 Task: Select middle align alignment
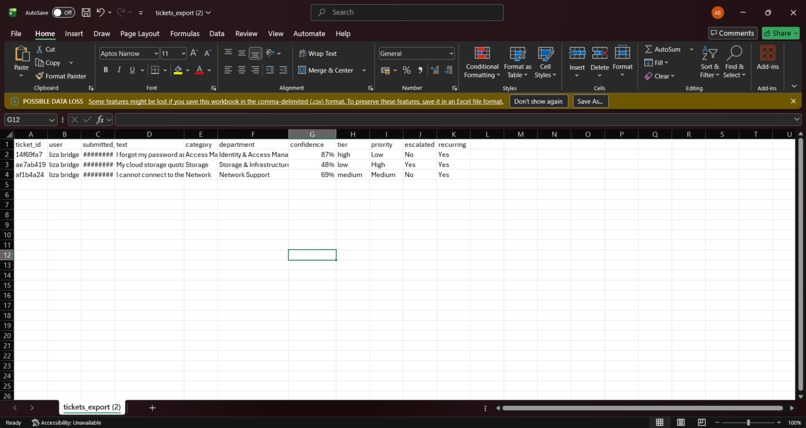[242, 53]
